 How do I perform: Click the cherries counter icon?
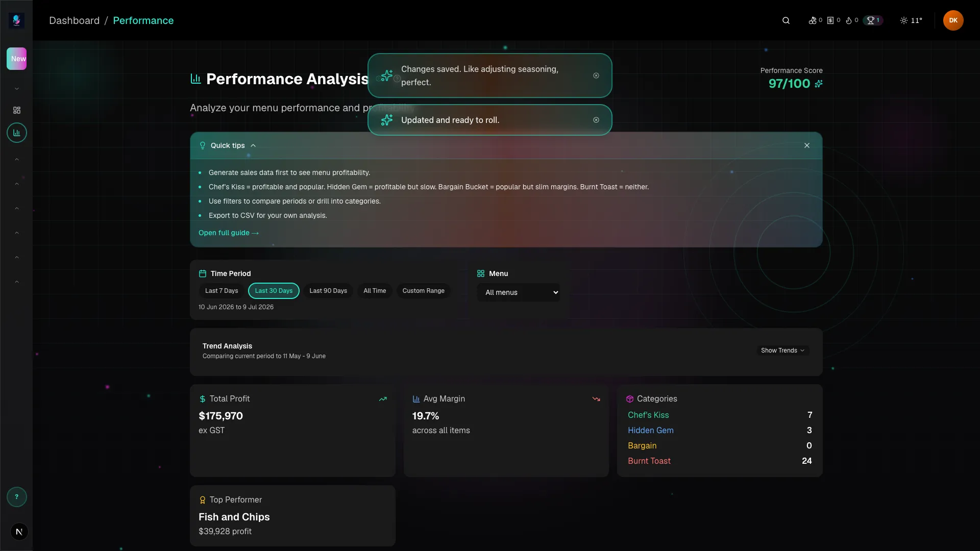(812, 20)
